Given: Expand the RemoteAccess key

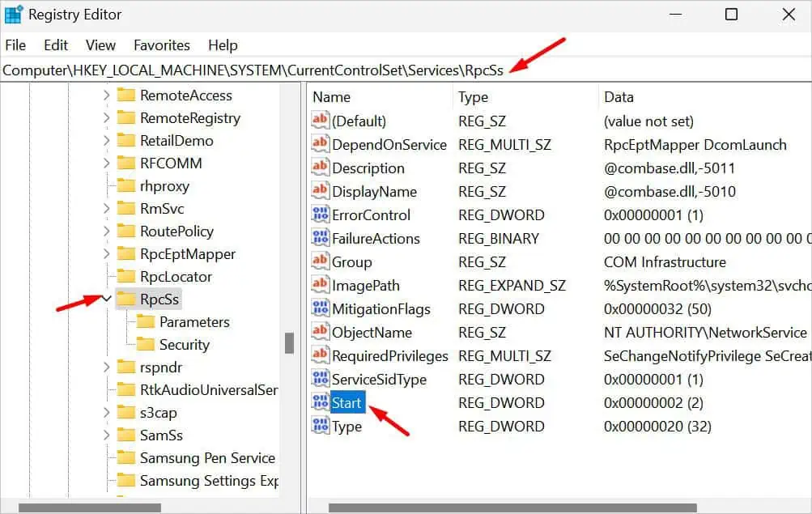Looking at the screenshot, I should 106,95.
